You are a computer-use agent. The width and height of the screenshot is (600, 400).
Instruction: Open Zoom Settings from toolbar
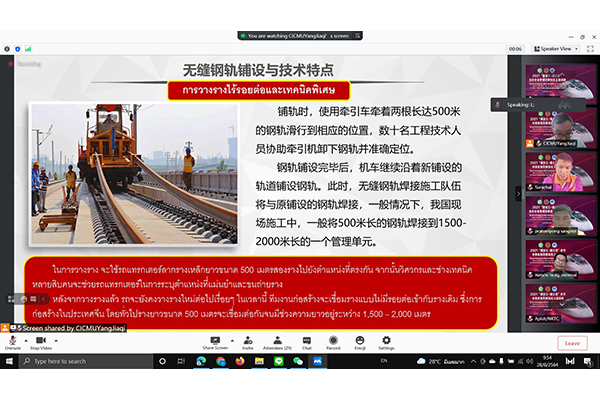pyautogui.click(x=386, y=341)
